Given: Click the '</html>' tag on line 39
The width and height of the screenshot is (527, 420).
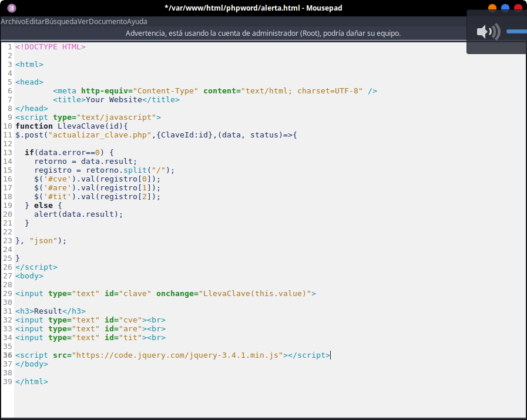Looking at the screenshot, I should pyautogui.click(x=32, y=382).
